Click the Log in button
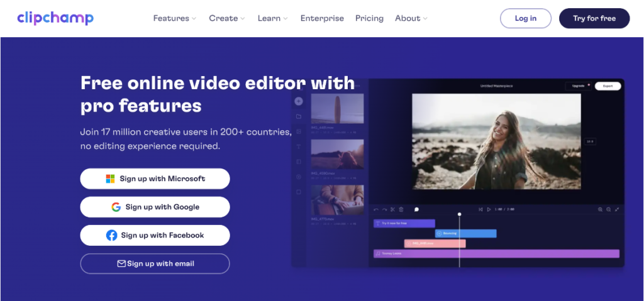The width and height of the screenshot is (644, 301). 525,18
